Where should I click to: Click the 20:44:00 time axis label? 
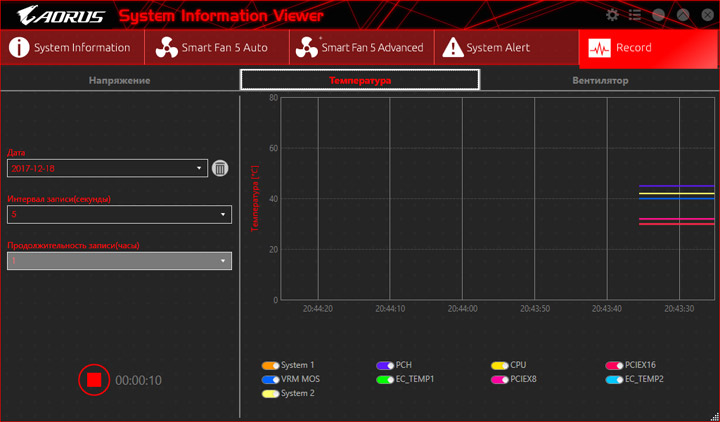[462, 309]
